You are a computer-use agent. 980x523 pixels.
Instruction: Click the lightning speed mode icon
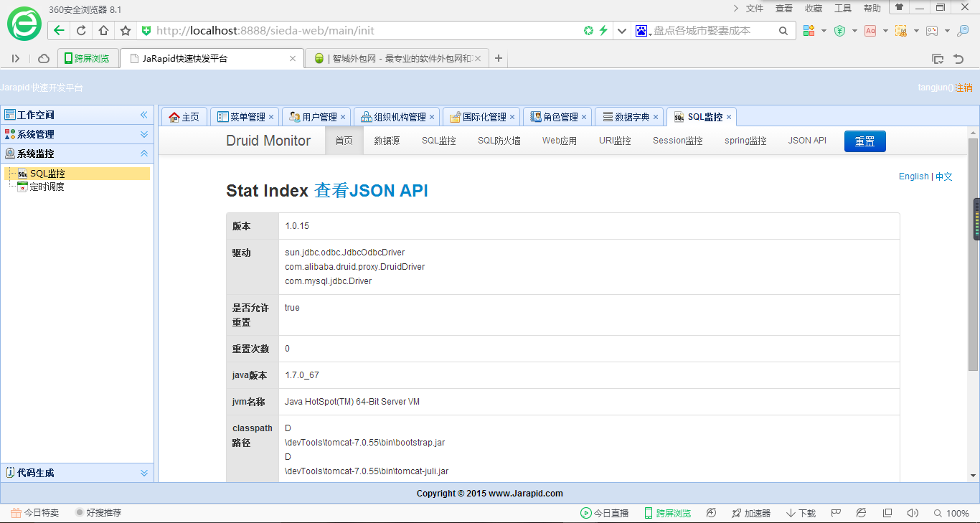click(x=603, y=30)
